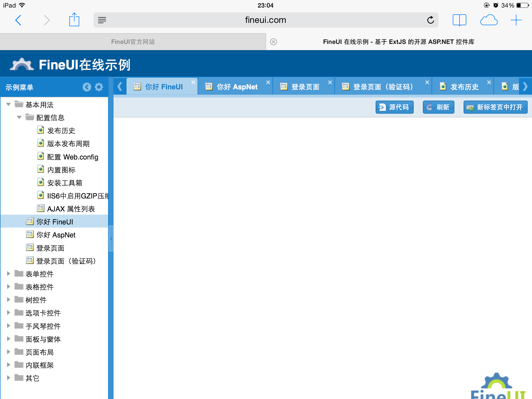Expand the 表单控件 folder

coord(9,274)
